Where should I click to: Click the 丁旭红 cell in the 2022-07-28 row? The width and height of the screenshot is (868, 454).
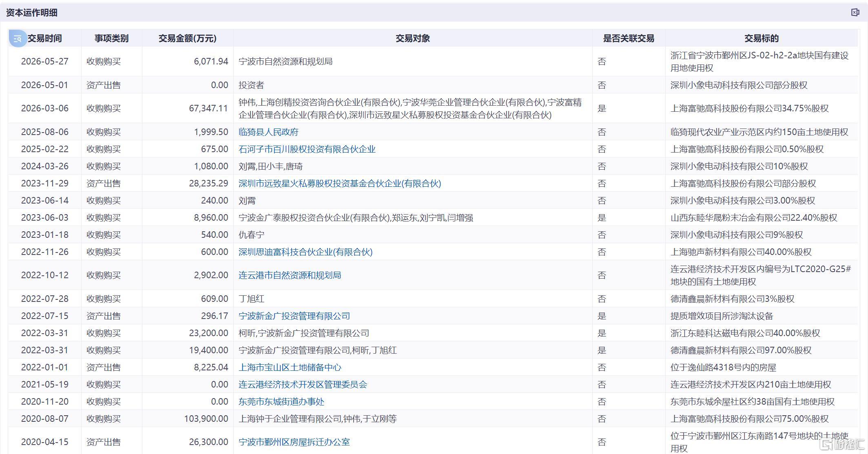click(x=251, y=299)
